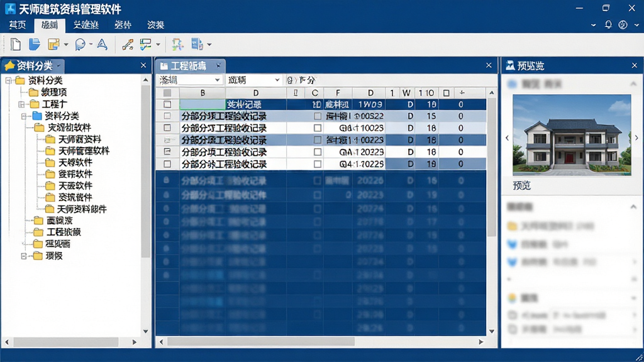This screenshot has width=644, height=362.
Task: Click the up arrow of the tree scrollbar
Action: click(145, 80)
